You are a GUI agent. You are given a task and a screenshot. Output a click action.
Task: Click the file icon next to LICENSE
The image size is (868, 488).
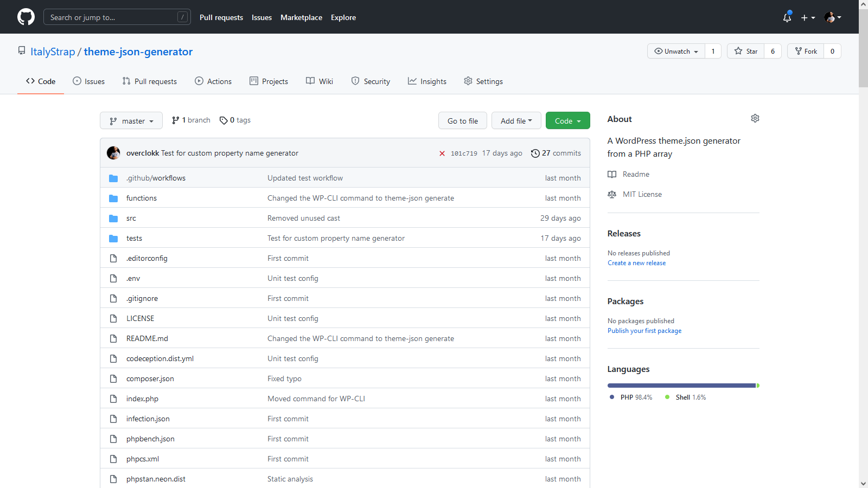[x=113, y=318]
